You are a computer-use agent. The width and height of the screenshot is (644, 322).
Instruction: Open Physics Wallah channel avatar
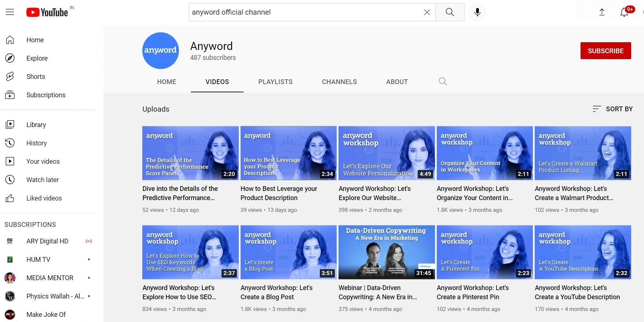point(10,296)
